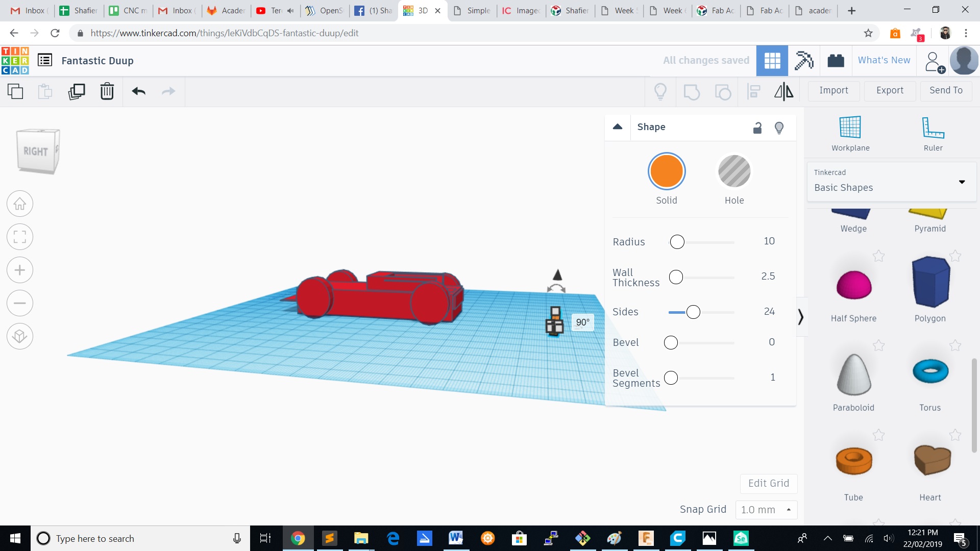Click the Export button

tap(890, 90)
